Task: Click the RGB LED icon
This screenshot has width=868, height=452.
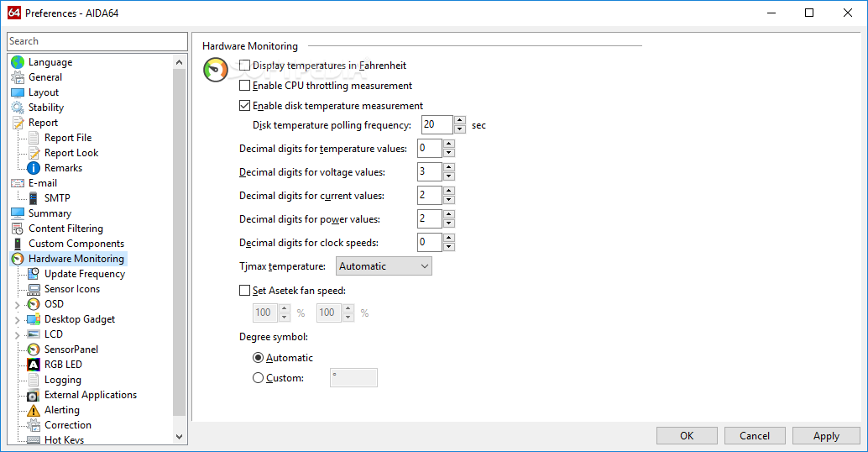Action: point(34,365)
